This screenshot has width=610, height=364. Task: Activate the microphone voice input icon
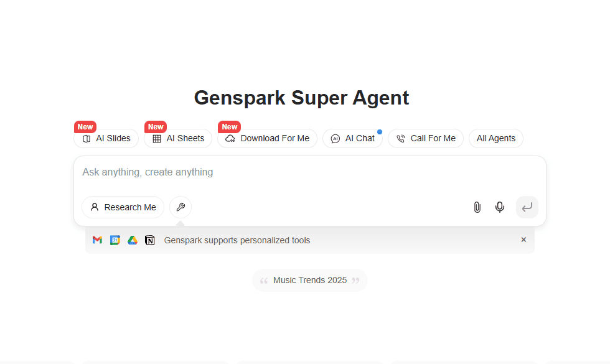[x=499, y=207]
